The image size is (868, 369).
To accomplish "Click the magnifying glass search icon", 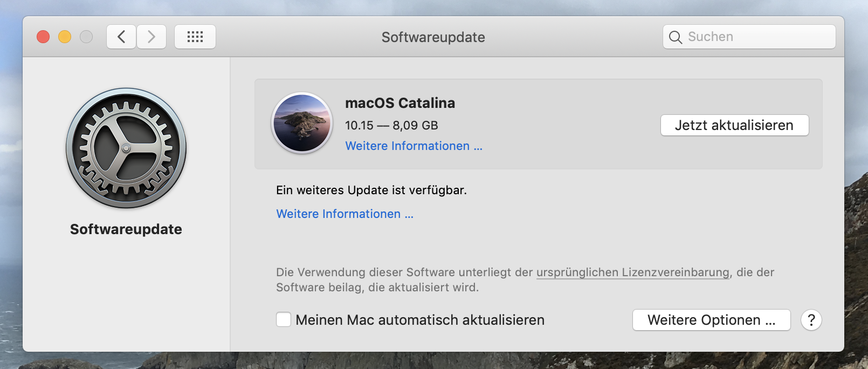I will pos(675,37).
